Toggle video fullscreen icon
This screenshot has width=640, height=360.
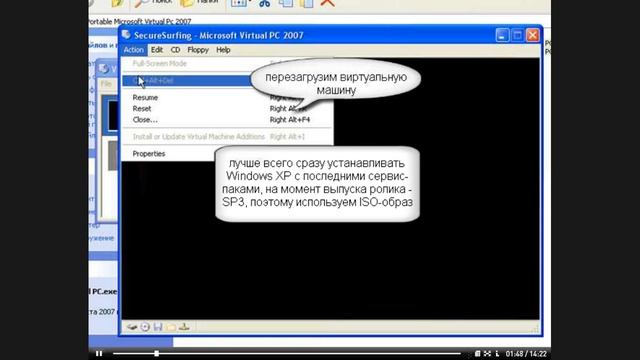click(487, 353)
